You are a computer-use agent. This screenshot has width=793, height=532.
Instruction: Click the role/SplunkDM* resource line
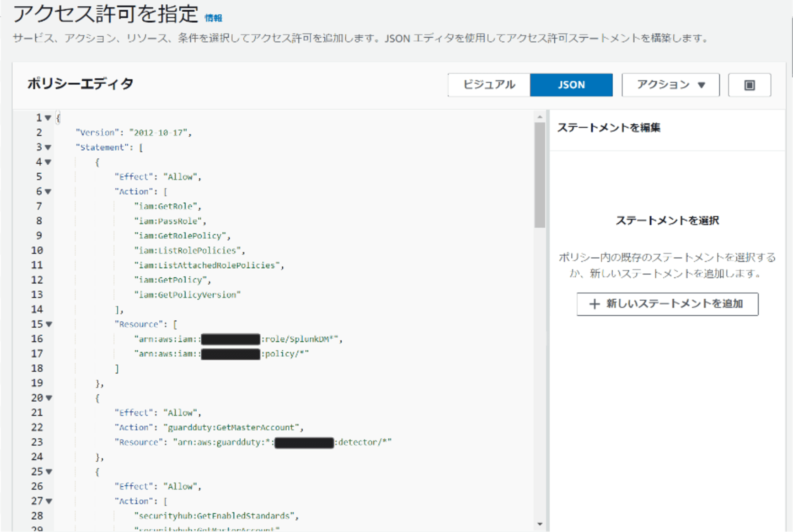238,339
